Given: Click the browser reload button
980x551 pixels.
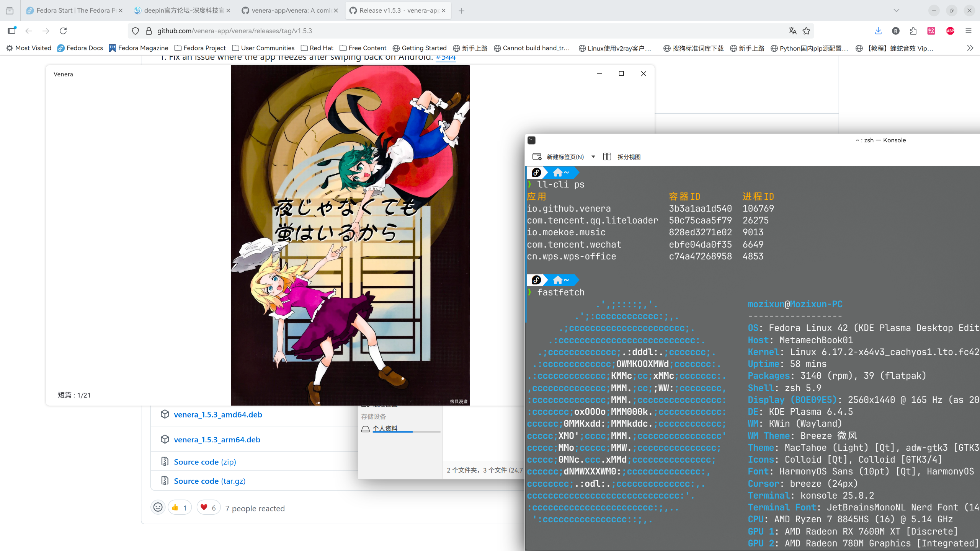Looking at the screenshot, I should pos(63,31).
